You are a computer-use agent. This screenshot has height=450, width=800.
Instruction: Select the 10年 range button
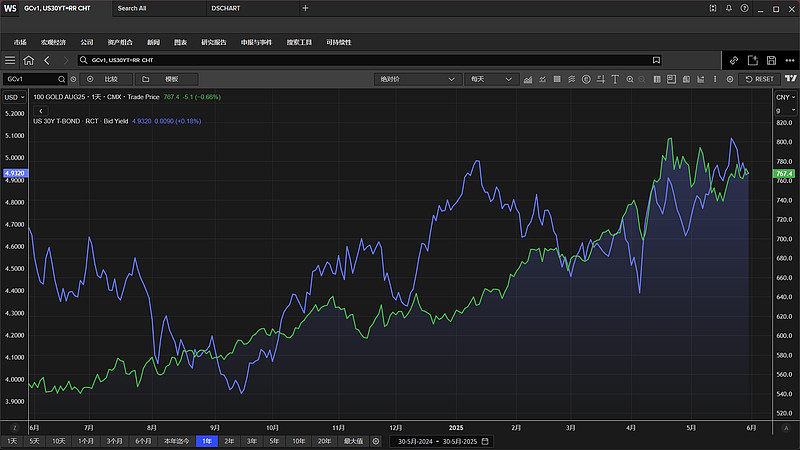click(x=298, y=441)
